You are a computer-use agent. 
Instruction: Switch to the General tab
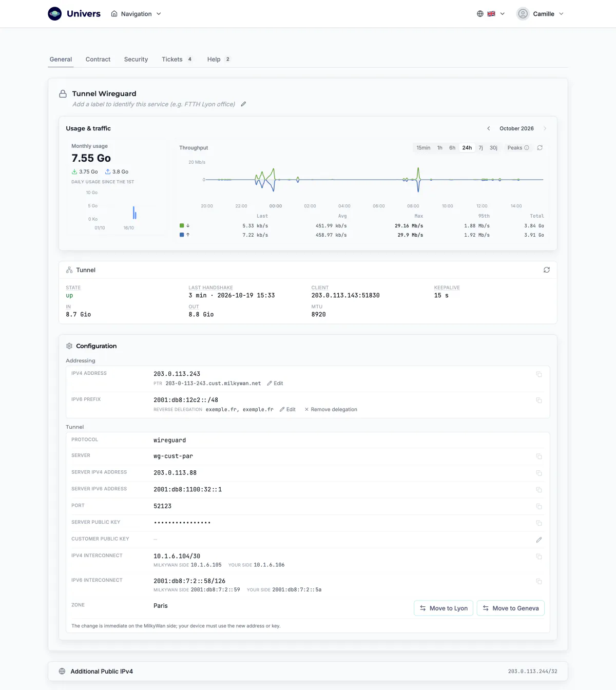pyautogui.click(x=61, y=60)
